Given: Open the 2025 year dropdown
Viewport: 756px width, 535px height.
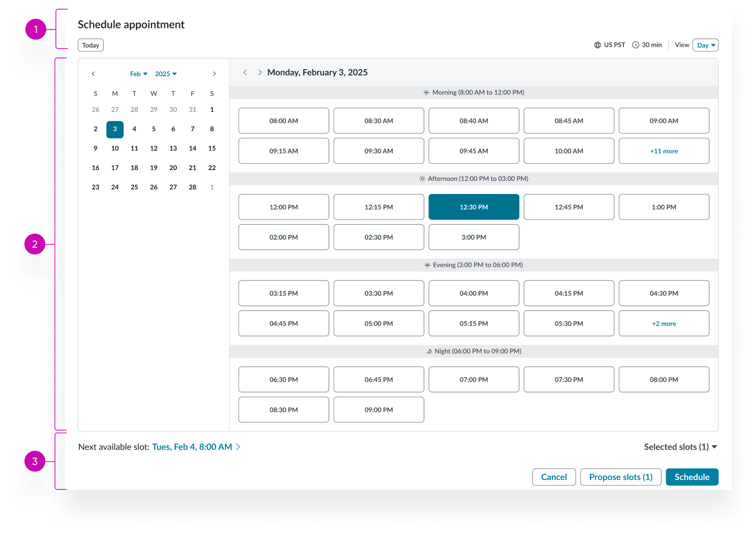Looking at the screenshot, I should [166, 74].
